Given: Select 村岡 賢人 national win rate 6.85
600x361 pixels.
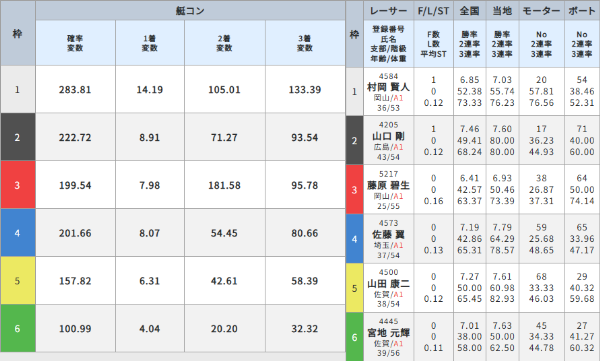Looking at the screenshot, I should [x=470, y=80].
